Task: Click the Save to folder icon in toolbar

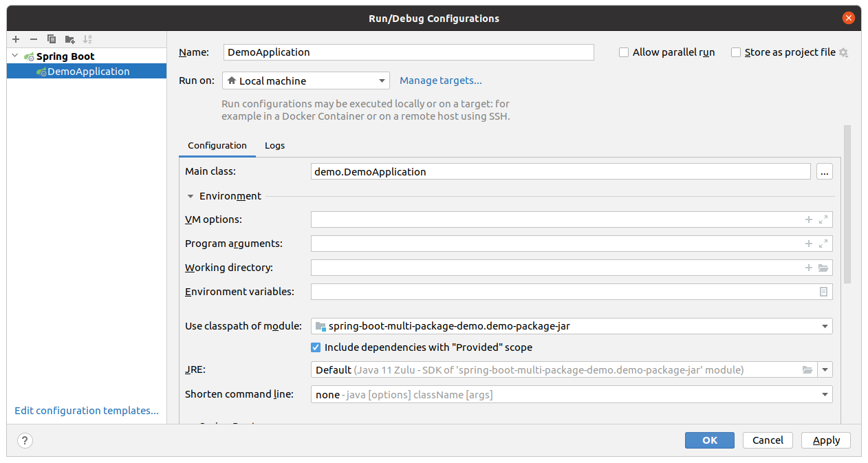Action: click(69, 39)
